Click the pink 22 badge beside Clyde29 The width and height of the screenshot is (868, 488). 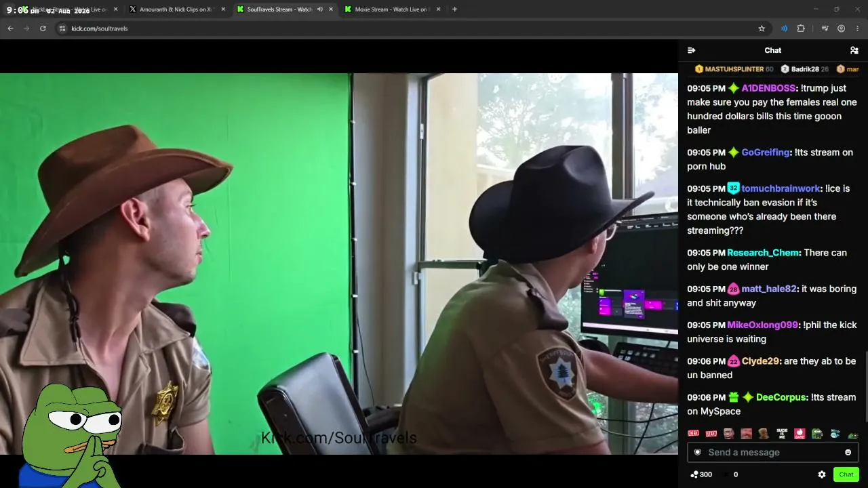733,361
